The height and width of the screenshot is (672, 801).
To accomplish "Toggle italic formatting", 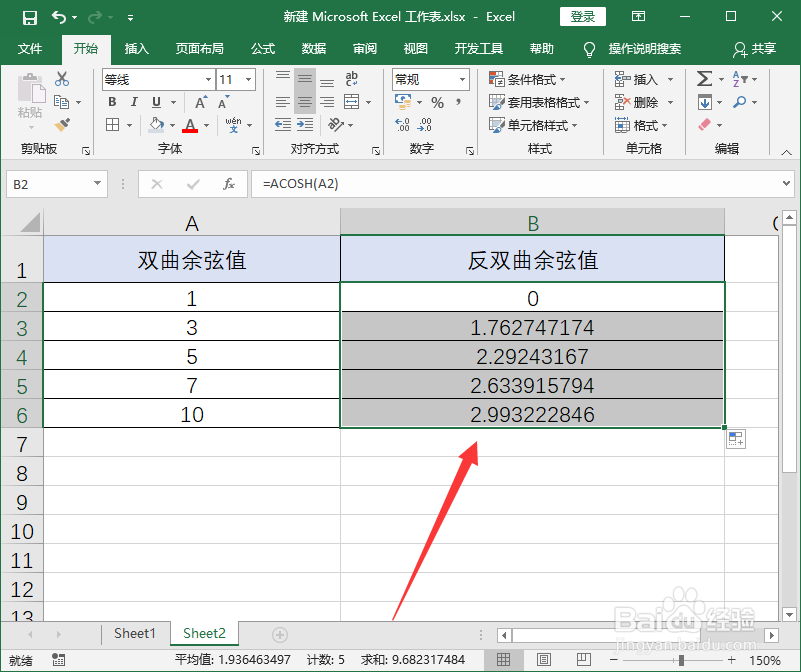I will pos(133,101).
